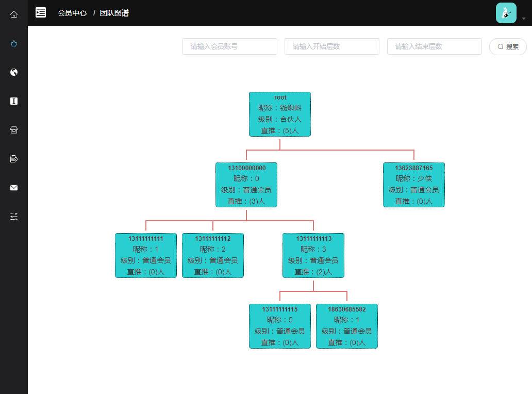
Task: Open the sliders settings sidebar icon
Action: [x=14, y=217]
